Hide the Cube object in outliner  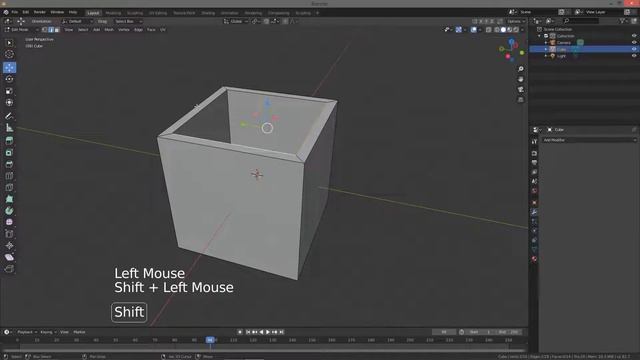pyautogui.click(x=634, y=49)
